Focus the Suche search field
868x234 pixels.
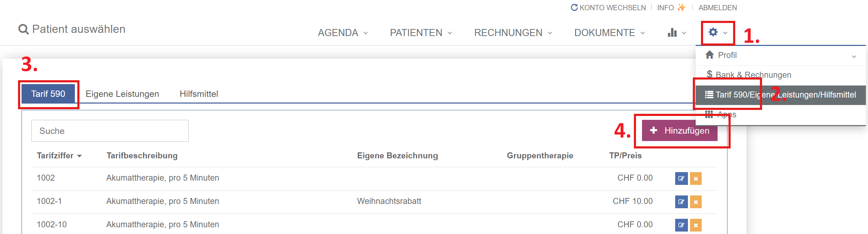click(110, 131)
